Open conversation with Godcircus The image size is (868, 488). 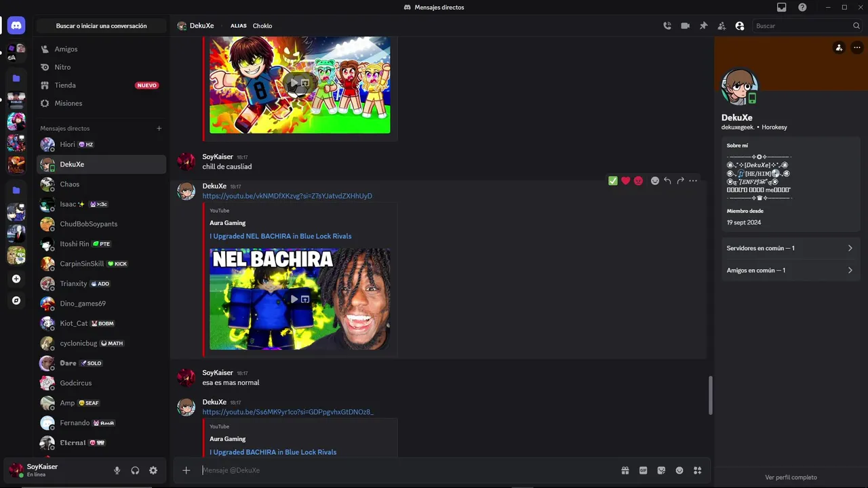tap(100, 383)
